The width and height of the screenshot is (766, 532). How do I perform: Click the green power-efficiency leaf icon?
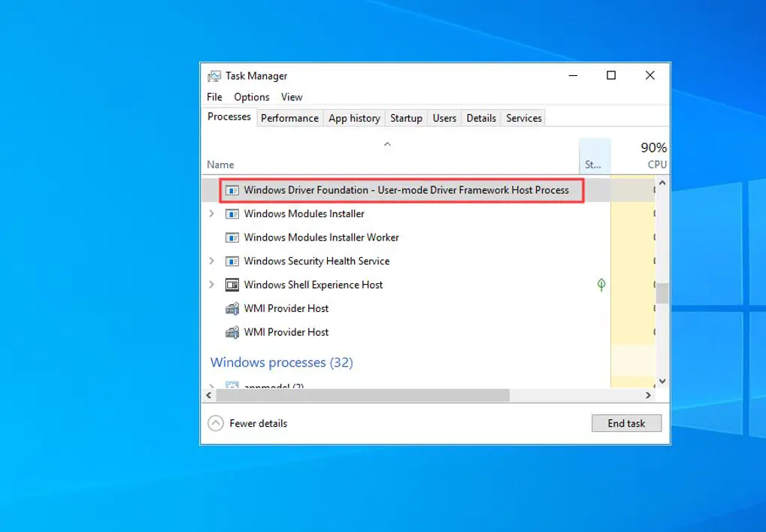tap(600, 285)
